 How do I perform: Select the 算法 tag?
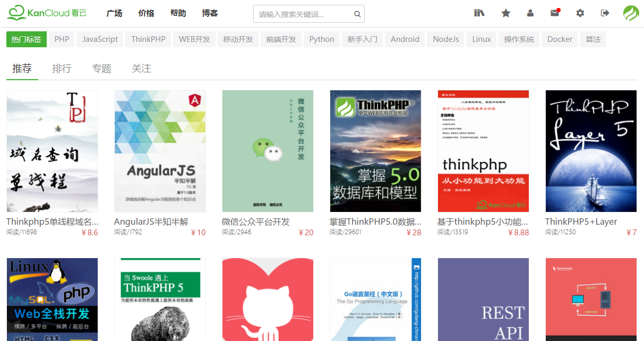tap(593, 39)
